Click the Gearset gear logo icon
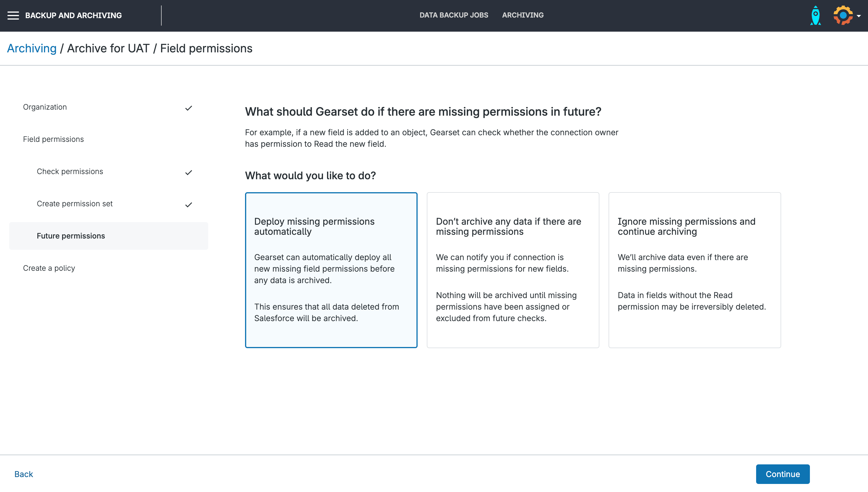868x492 pixels. 843,16
